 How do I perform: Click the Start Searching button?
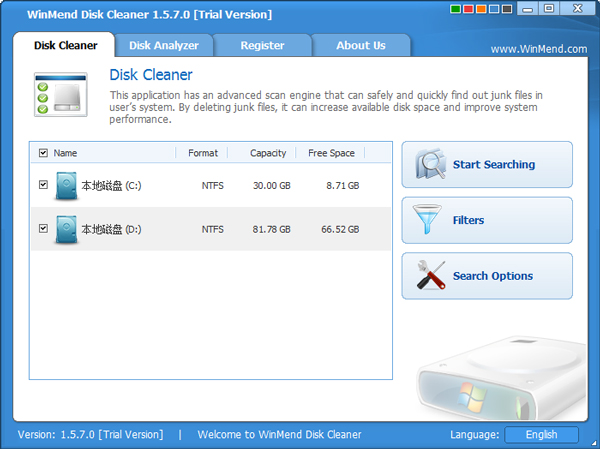point(487,165)
